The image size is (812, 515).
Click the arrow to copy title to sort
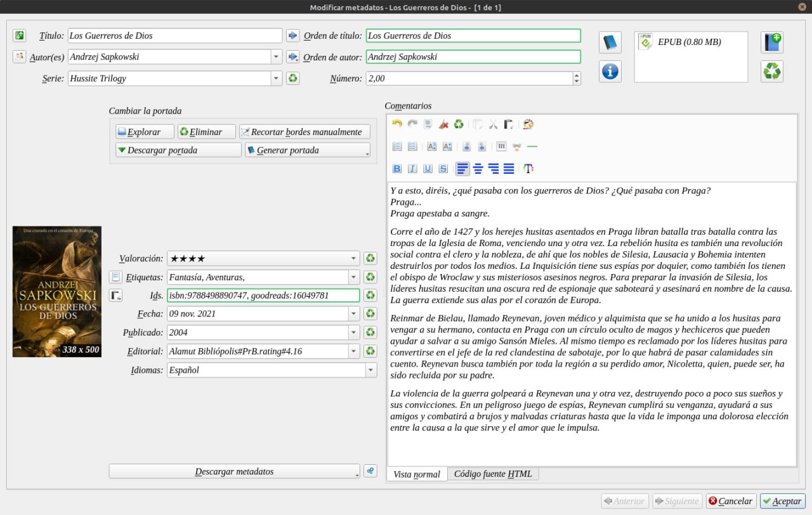[292, 36]
